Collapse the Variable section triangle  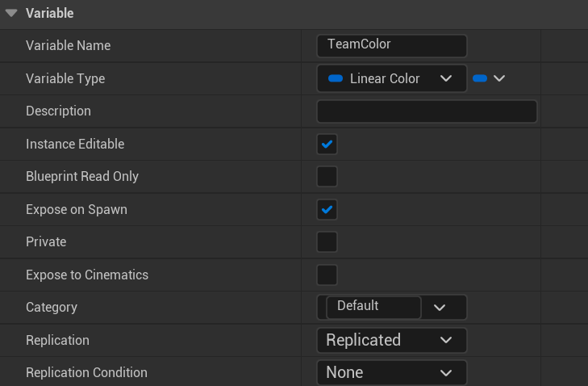click(11, 13)
